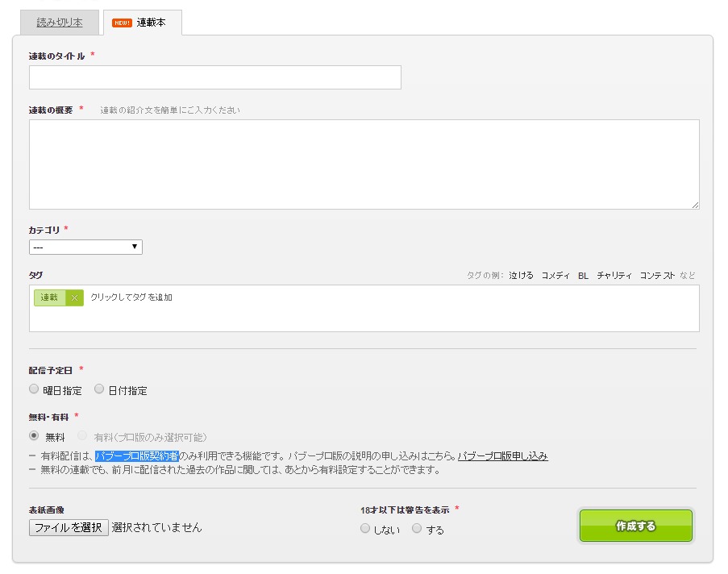Focus the 連載のタイトル input field

tap(215, 77)
